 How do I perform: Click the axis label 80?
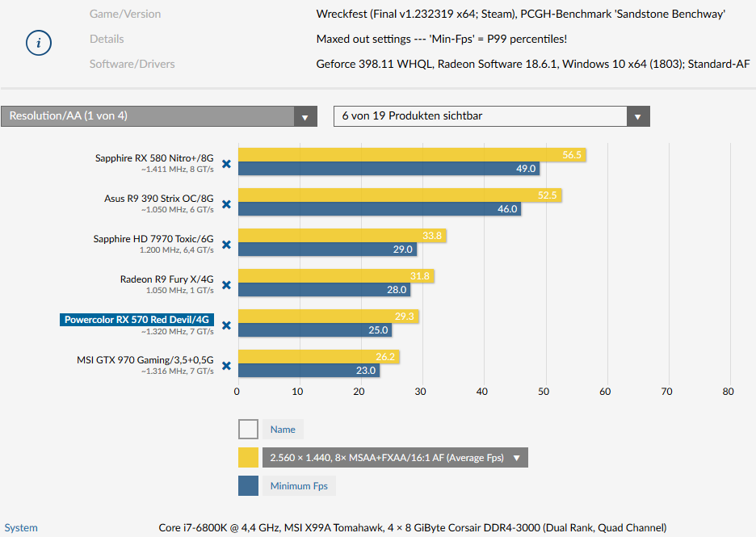click(x=728, y=392)
